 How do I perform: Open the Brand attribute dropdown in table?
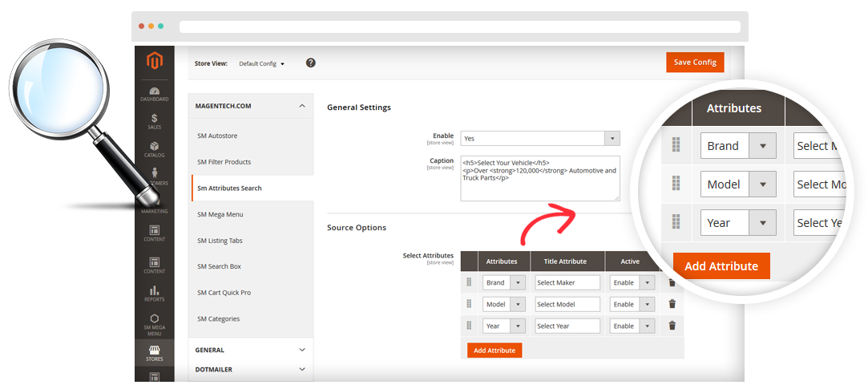click(x=504, y=282)
